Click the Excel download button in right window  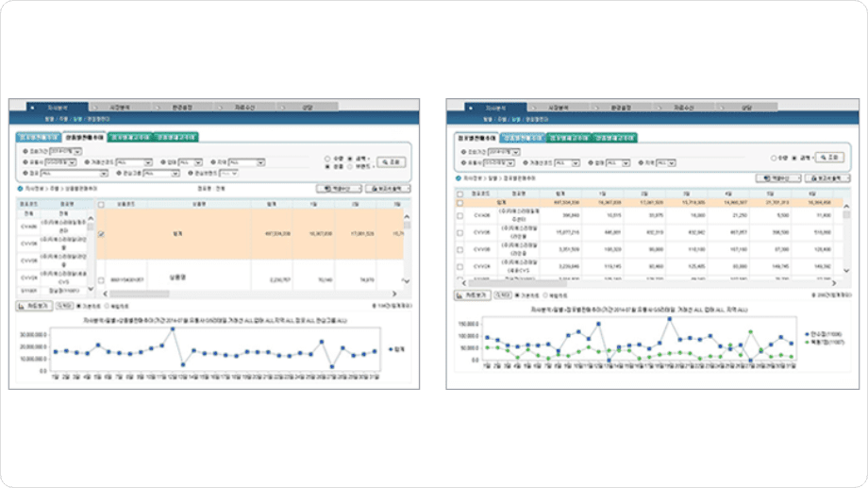[777, 178]
